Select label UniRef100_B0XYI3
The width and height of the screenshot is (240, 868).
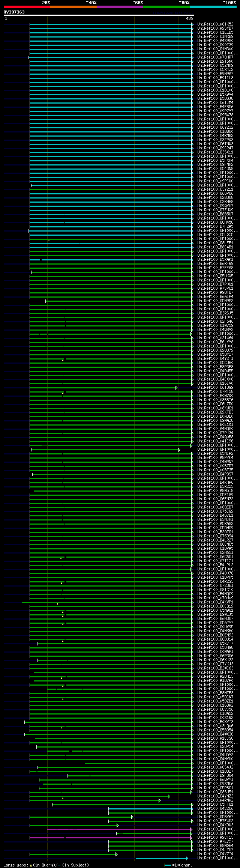coord(215,722)
